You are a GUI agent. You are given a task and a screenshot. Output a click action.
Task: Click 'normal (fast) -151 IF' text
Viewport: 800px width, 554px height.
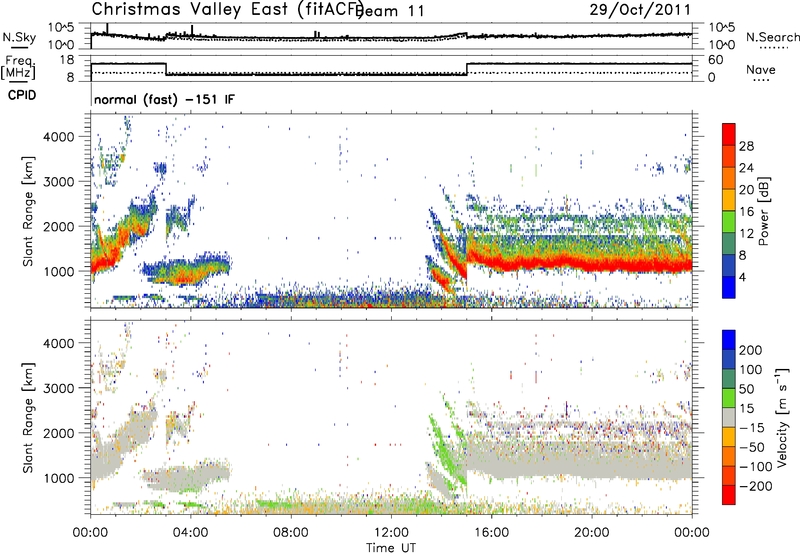point(164,99)
